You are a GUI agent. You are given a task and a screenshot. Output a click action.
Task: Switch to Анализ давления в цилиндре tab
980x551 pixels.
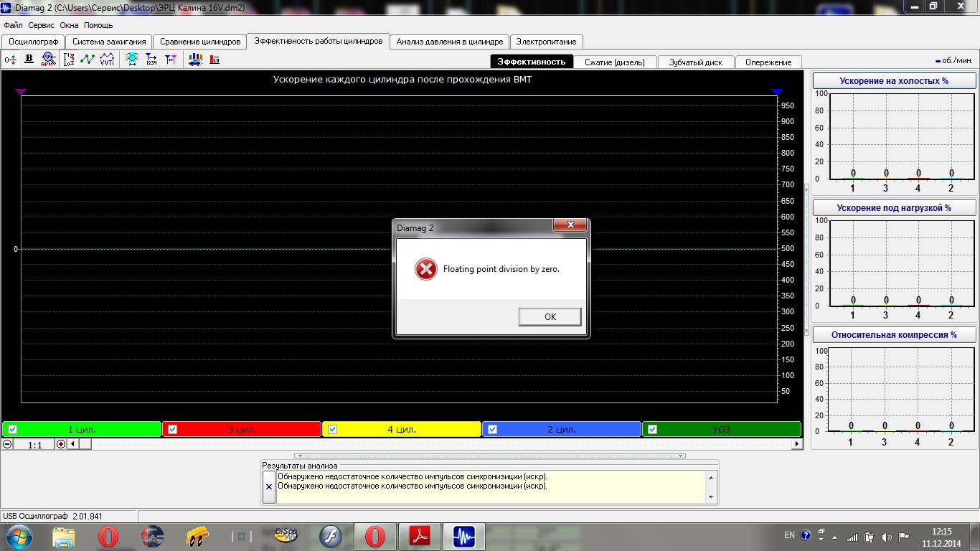[450, 42]
